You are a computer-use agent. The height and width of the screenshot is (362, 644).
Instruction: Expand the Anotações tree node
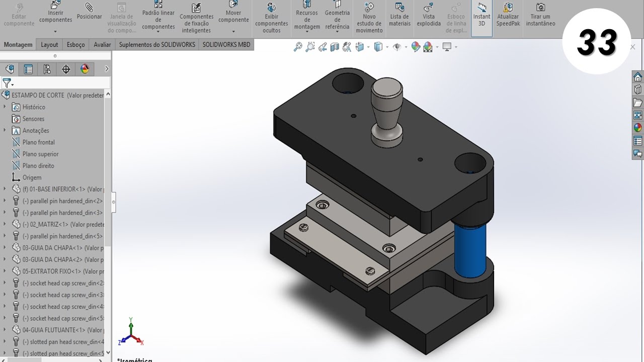tap(5, 130)
